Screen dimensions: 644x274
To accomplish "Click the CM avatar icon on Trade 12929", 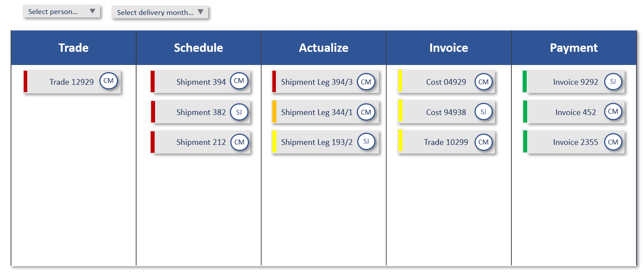I will [109, 81].
